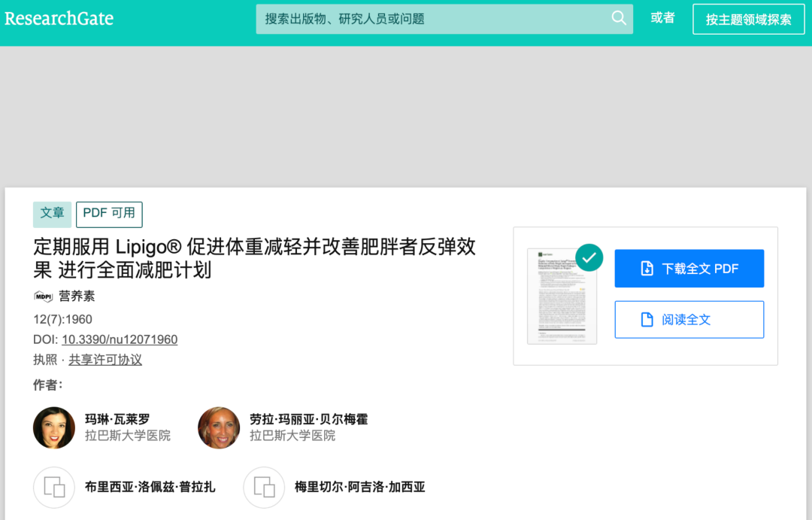The image size is (812, 520).
Task: Click the article PDF preview thumbnail
Action: tap(562, 296)
